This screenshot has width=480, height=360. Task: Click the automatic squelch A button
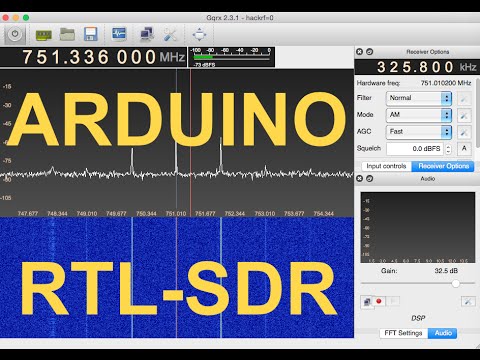tap(464, 149)
